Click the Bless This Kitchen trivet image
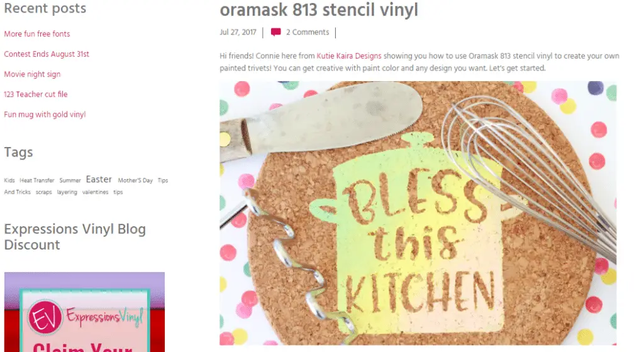 (418, 213)
